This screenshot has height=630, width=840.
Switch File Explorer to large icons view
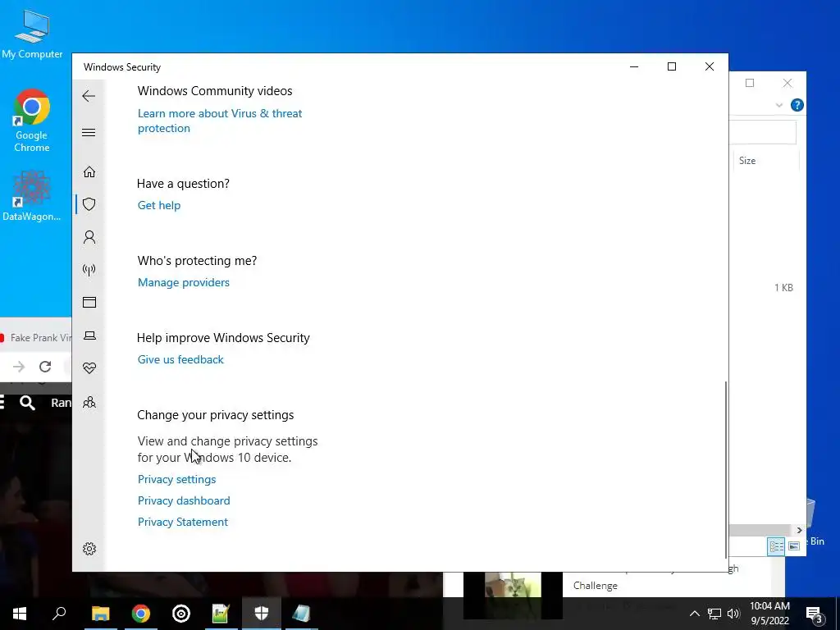pos(794,546)
